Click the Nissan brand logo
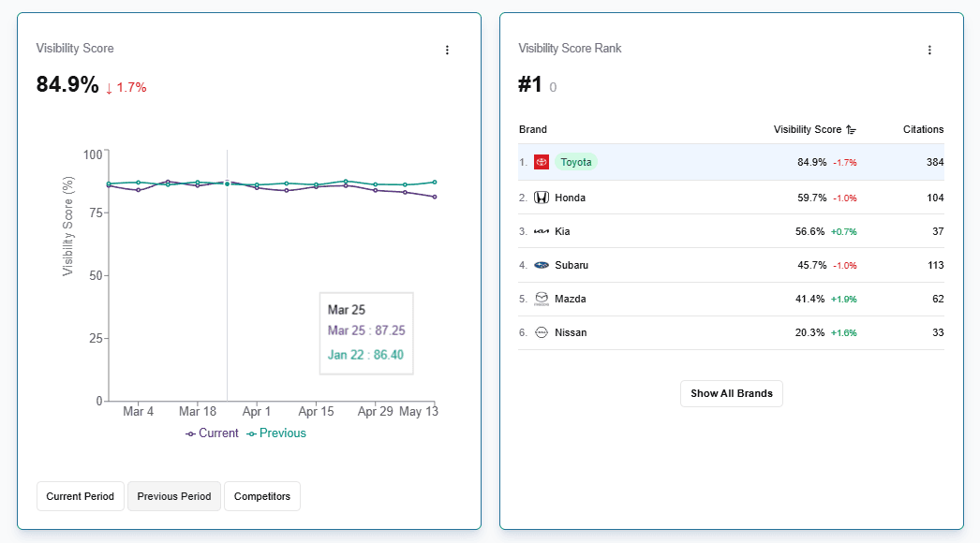Screen dimensions: 980x543 tap(542, 332)
